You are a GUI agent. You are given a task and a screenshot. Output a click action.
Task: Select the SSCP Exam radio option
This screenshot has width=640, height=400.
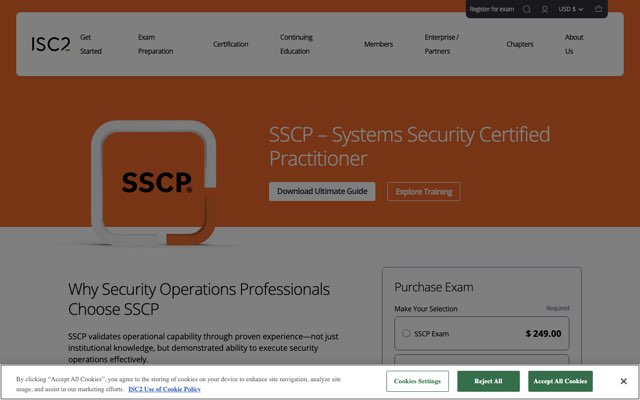click(406, 333)
